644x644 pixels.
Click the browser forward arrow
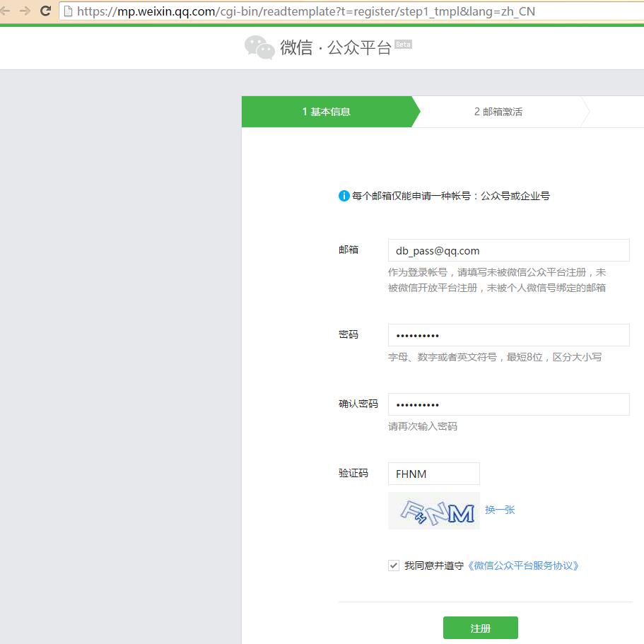point(25,11)
